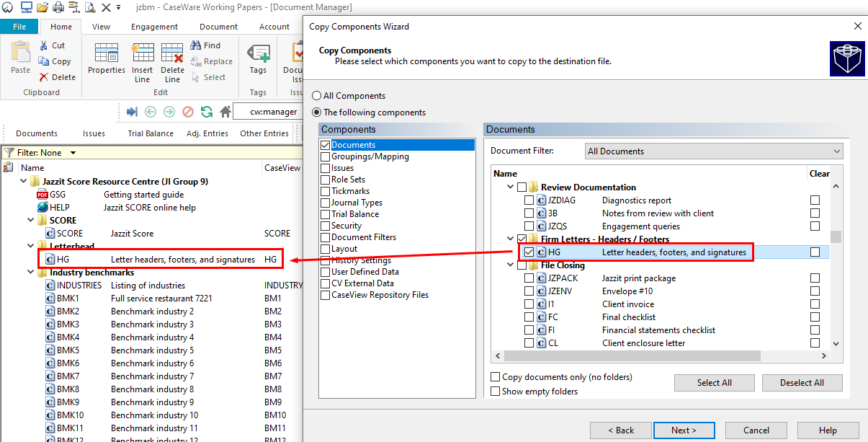The height and width of the screenshot is (442, 868).
Task: Click the monitor icon in quick access toolbar
Action: click(26, 7)
